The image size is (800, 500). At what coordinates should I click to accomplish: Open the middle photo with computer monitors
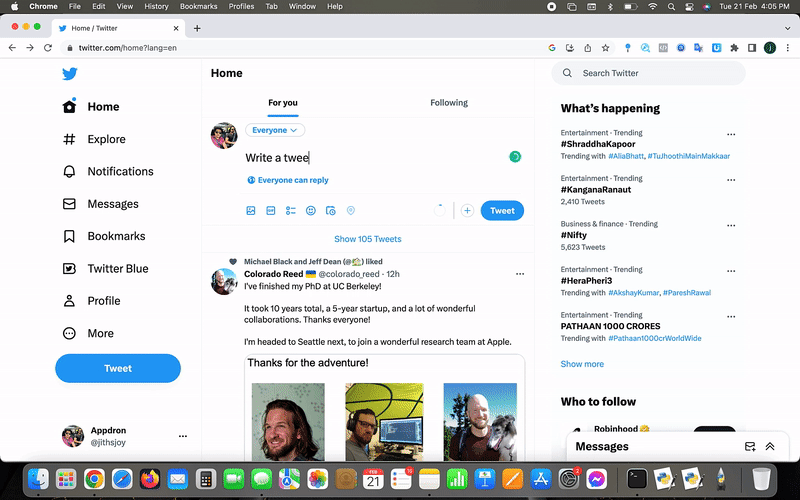[x=384, y=422]
